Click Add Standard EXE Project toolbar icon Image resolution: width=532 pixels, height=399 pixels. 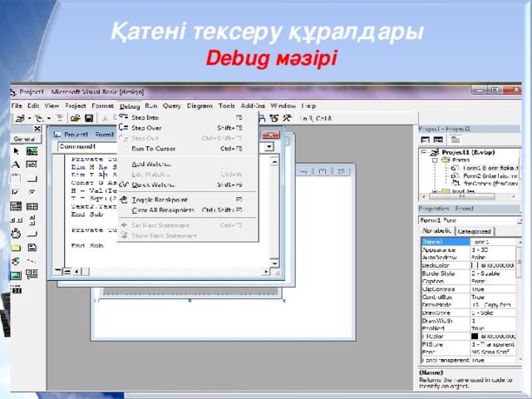pos(20,118)
